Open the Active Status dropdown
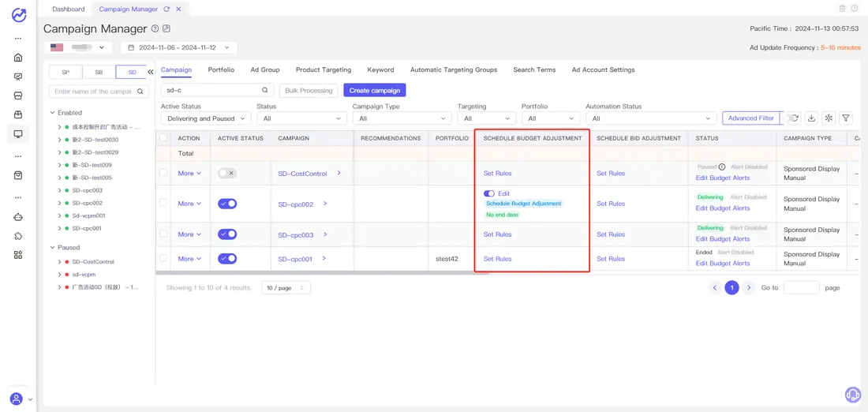Screen dimensions: 868x412 [x=206, y=118]
